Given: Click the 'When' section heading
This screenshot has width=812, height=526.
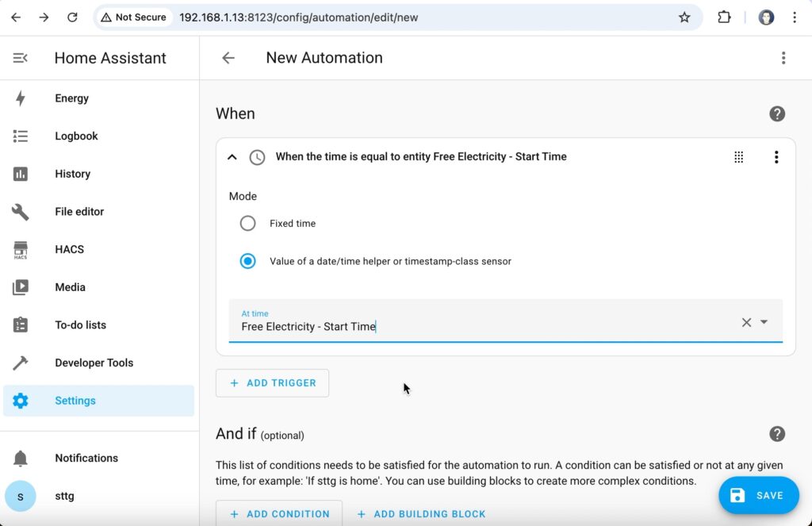Looking at the screenshot, I should (x=235, y=114).
